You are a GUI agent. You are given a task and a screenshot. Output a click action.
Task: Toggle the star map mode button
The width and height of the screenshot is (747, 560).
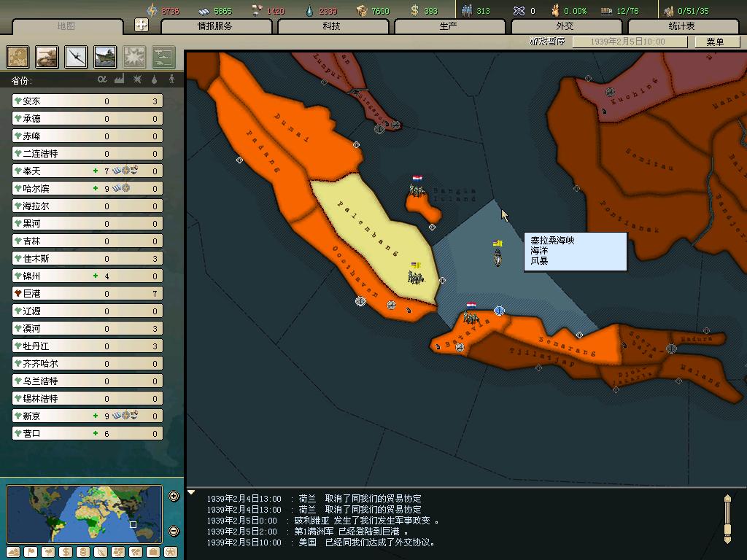click(x=171, y=552)
